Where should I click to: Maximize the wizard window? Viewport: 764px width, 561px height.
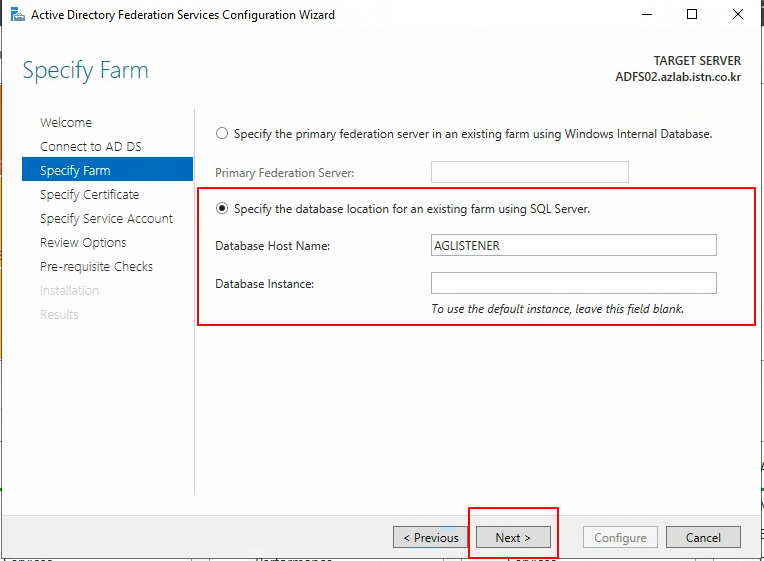point(691,15)
